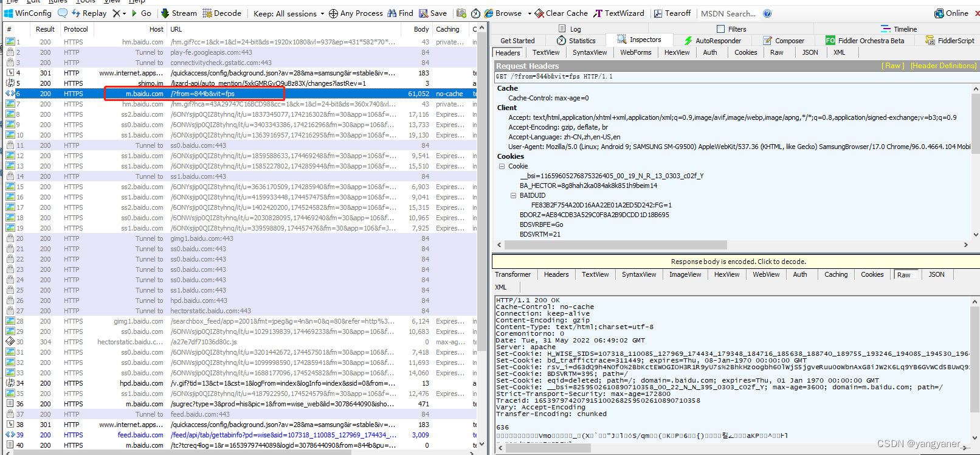
Task: Switch to the AutoResponder tab
Action: point(713,41)
